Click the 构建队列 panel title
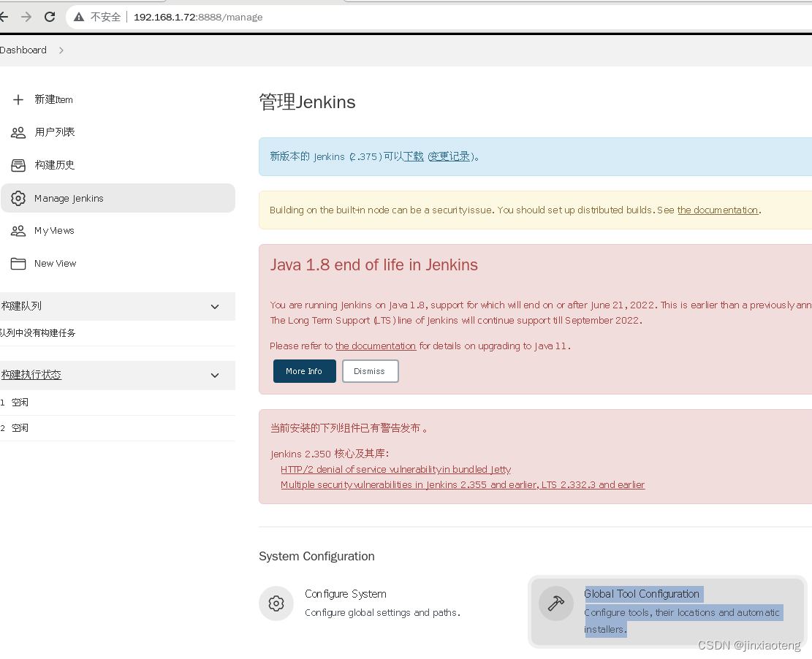This screenshot has height=659, width=812. [21, 306]
